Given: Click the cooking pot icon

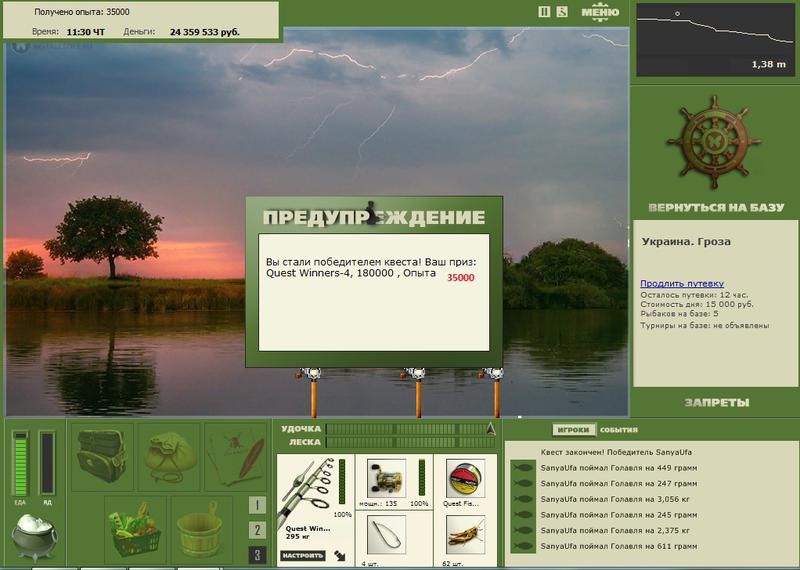Looking at the screenshot, I should click(x=34, y=537).
